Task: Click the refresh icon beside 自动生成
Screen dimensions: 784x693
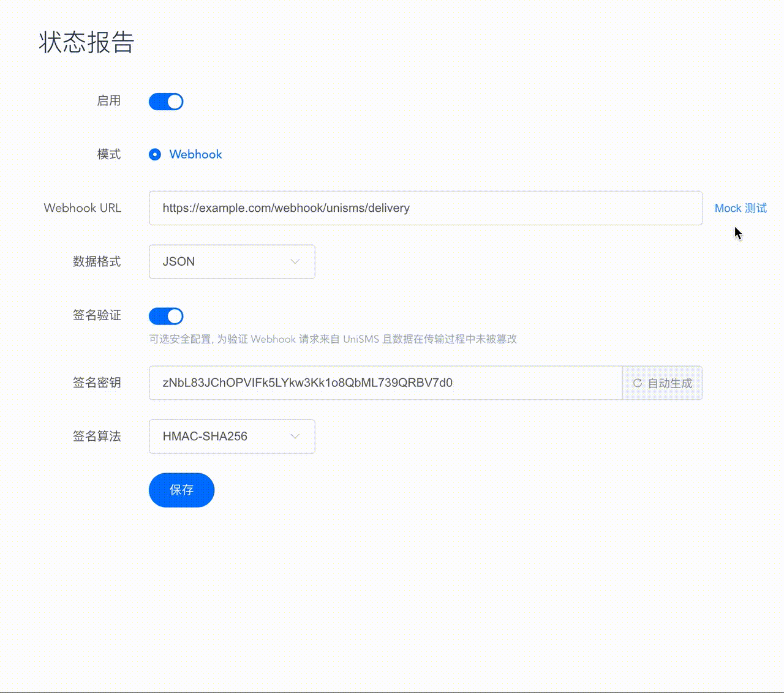Action: coord(637,383)
